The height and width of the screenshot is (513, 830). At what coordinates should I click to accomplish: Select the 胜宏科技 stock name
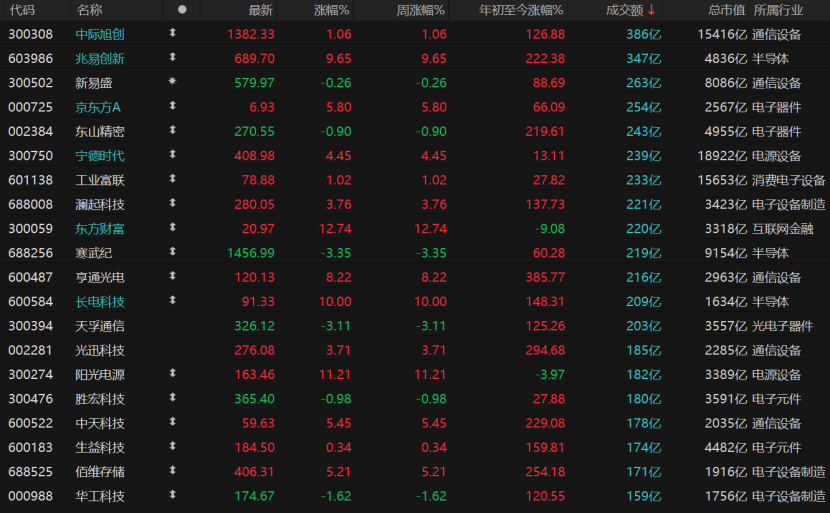100,399
